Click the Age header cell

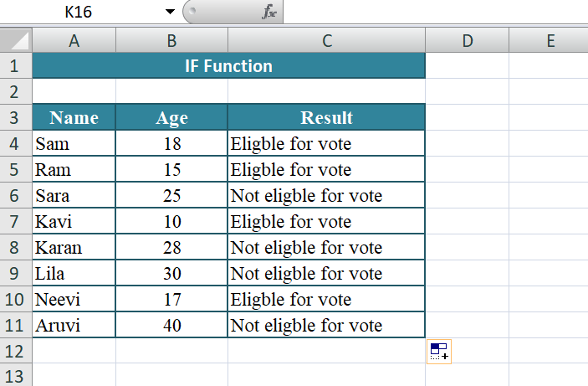[x=171, y=118]
